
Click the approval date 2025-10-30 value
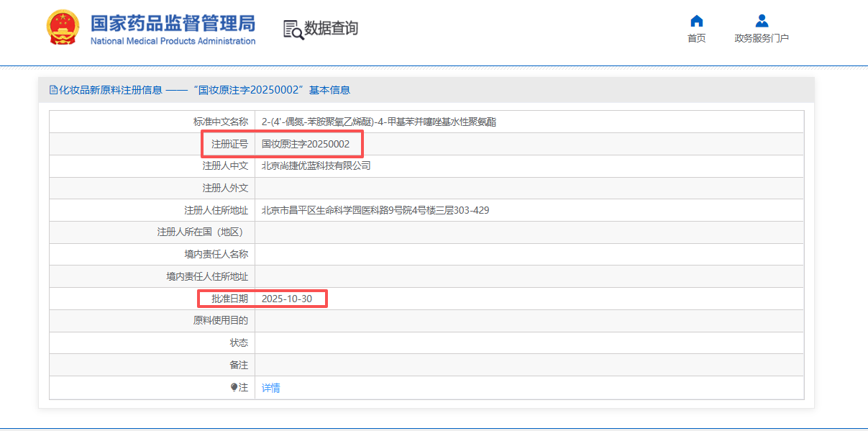point(287,299)
